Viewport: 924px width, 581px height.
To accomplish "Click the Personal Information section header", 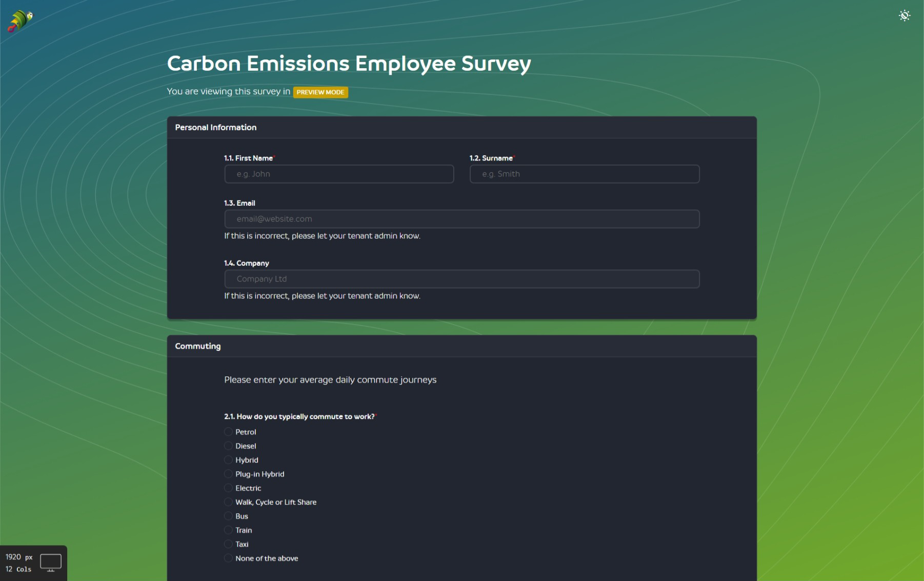I will (x=462, y=127).
